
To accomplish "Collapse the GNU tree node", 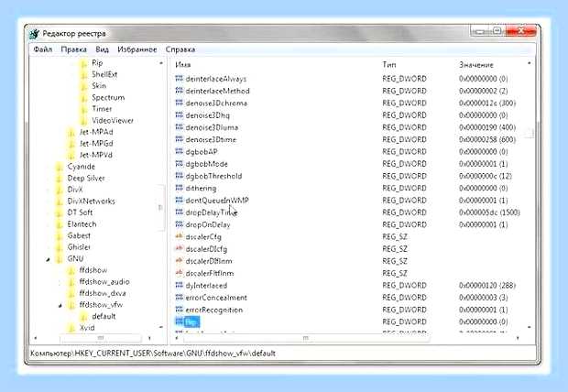I will point(48,259).
